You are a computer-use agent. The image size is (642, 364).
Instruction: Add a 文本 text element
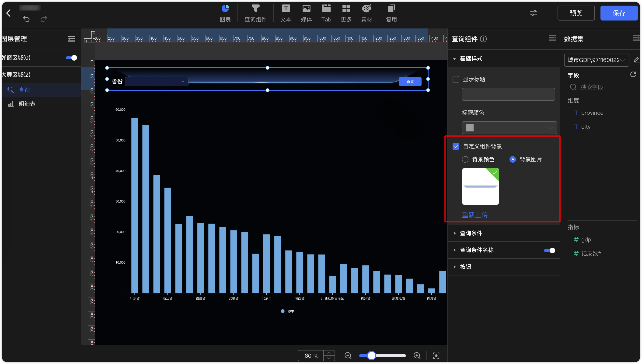pos(286,14)
